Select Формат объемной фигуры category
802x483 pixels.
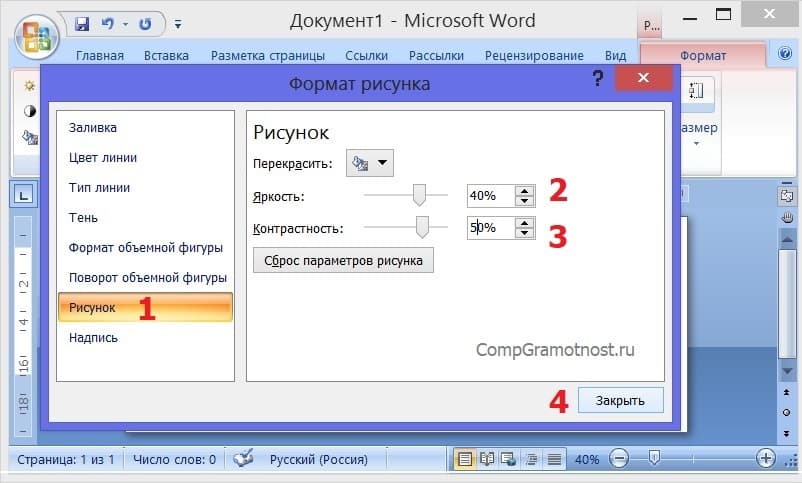pyautogui.click(x=146, y=248)
